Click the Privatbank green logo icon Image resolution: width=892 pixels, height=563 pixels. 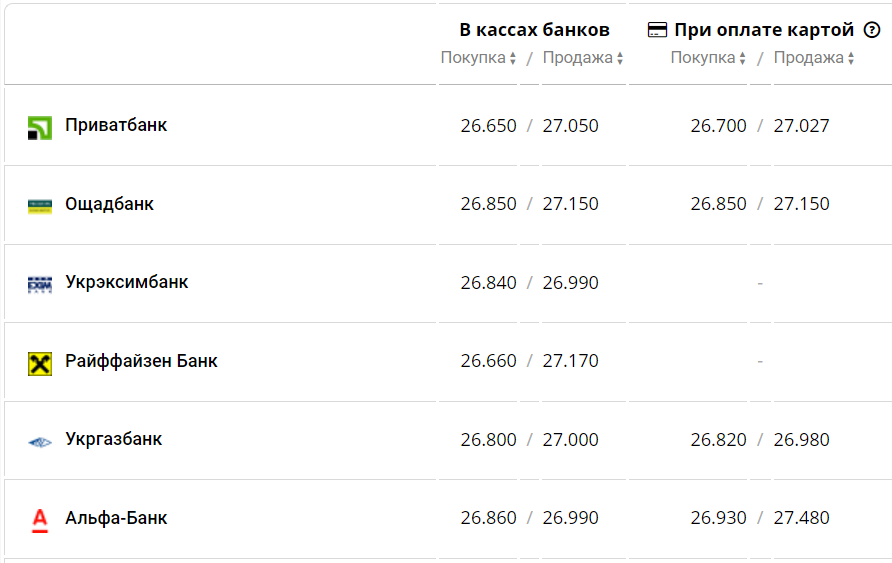pyautogui.click(x=40, y=128)
